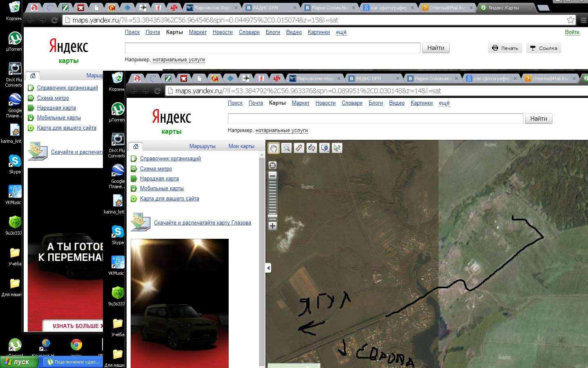Open the Мои карты tab
The width and height of the screenshot is (588, 368).
pos(241,146)
